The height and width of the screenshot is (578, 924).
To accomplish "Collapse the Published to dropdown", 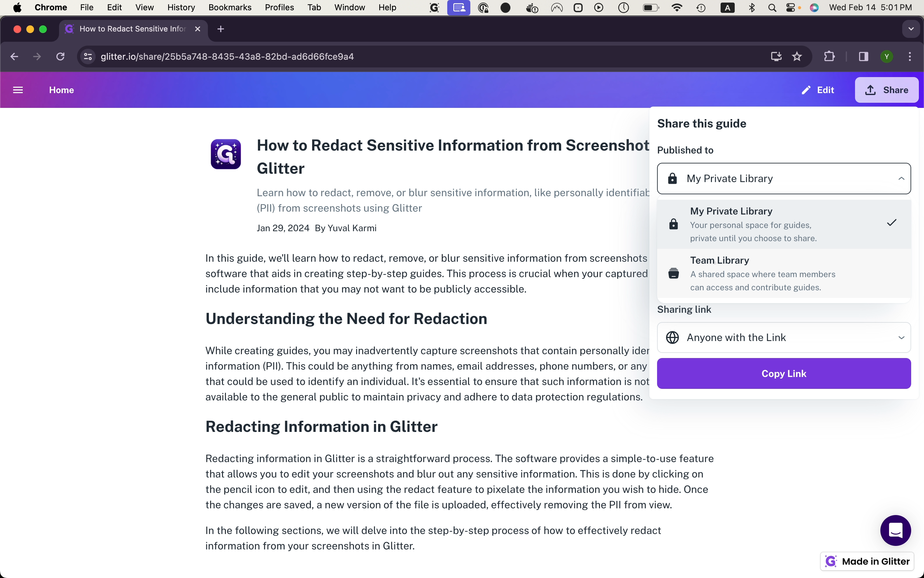I will tap(784, 179).
